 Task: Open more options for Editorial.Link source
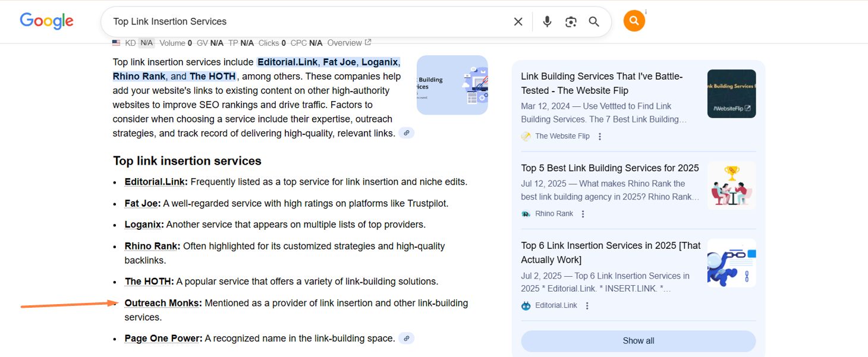587,306
